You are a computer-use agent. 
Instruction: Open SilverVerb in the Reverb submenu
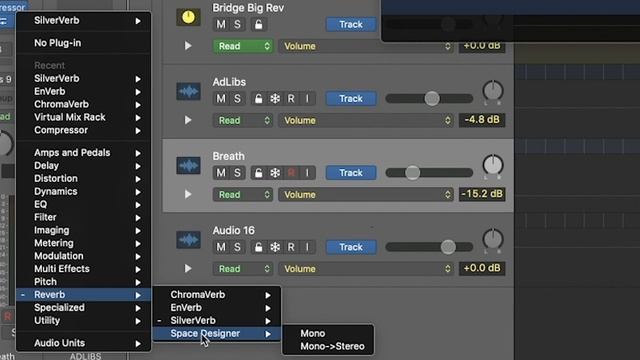[x=217, y=321]
